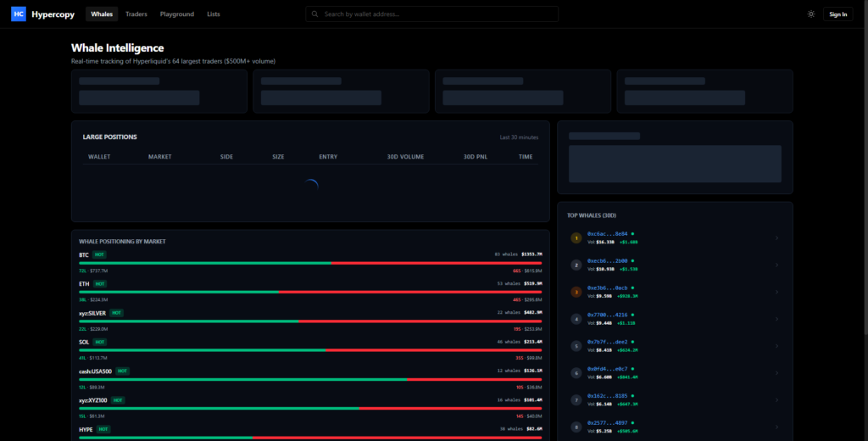Screen dimensions: 868x441
Task: Expand whale 0x162c...8185 row arrow
Action: (776, 399)
